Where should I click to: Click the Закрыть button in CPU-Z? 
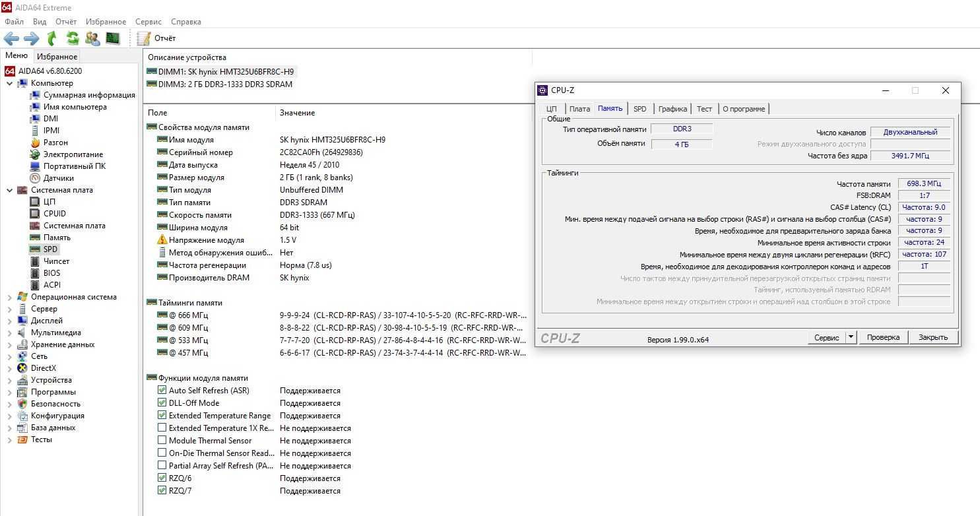click(933, 337)
